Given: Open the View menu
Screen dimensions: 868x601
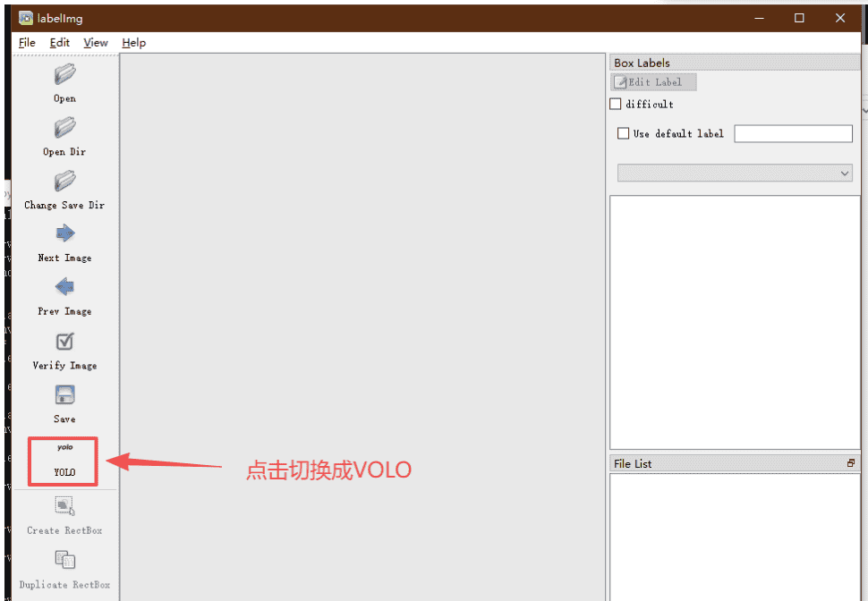Looking at the screenshot, I should [95, 43].
